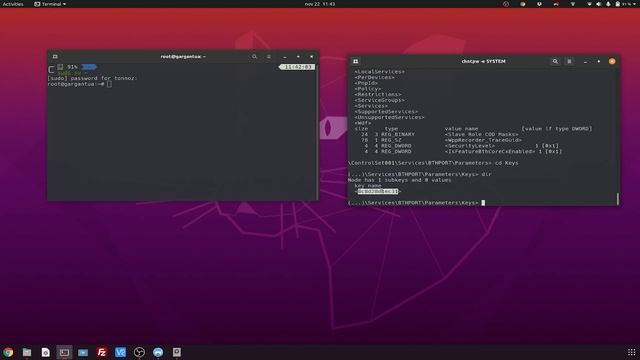Click the '<PerDevices>' entry
This screenshot has width=640, height=360.
click(x=374, y=78)
